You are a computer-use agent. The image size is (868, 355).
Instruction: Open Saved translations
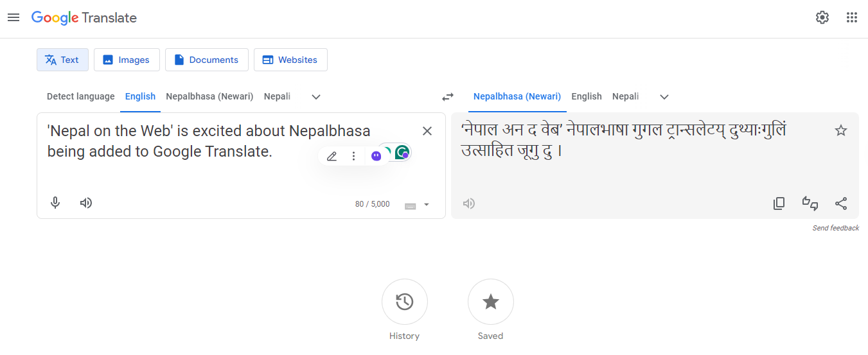[491, 302]
